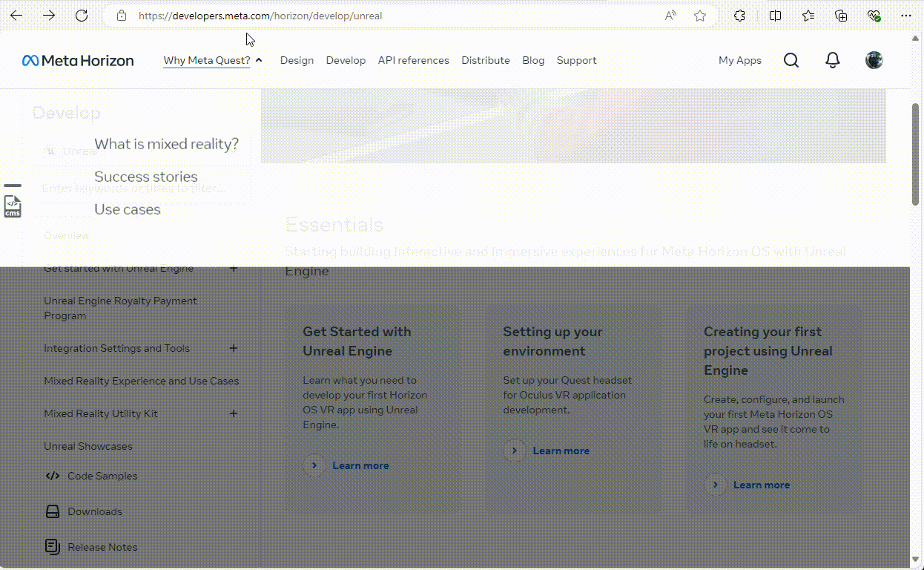Go to My Apps
Image resolution: width=924 pixels, height=570 pixels.
[740, 61]
